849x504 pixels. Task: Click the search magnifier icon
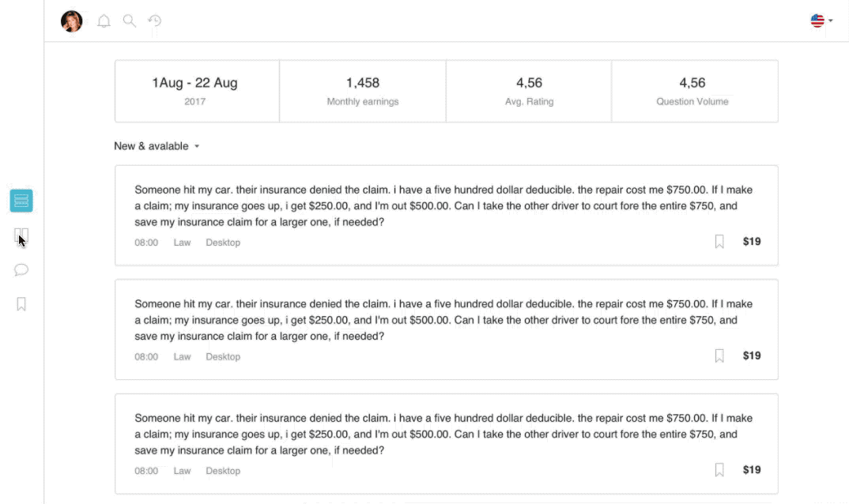[x=130, y=21]
